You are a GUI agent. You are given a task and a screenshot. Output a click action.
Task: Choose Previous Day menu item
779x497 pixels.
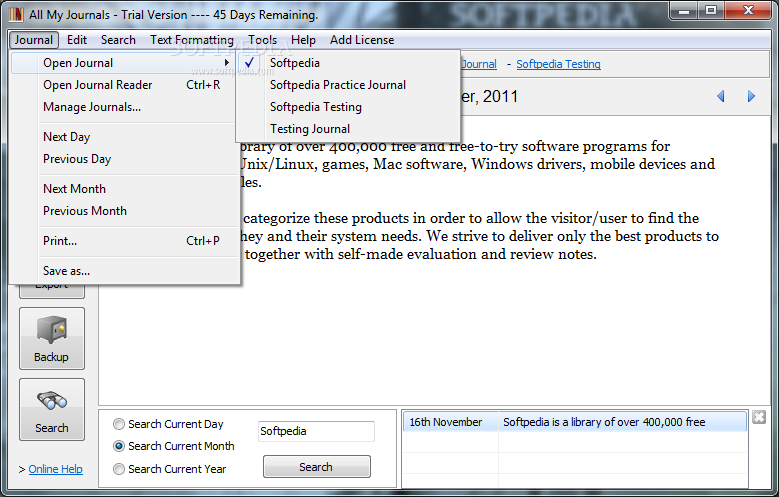pos(125,159)
